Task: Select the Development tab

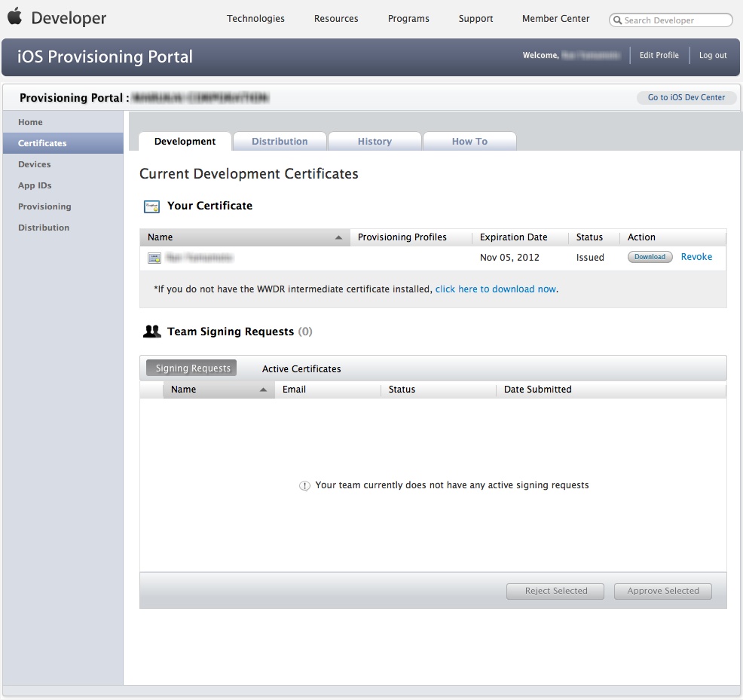Action: pyautogui.click(x=185, y=141)
